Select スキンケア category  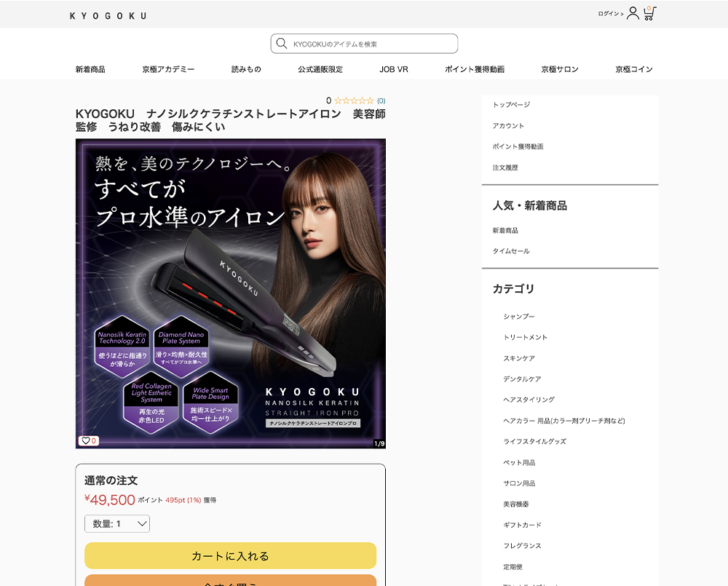point(519,358)
